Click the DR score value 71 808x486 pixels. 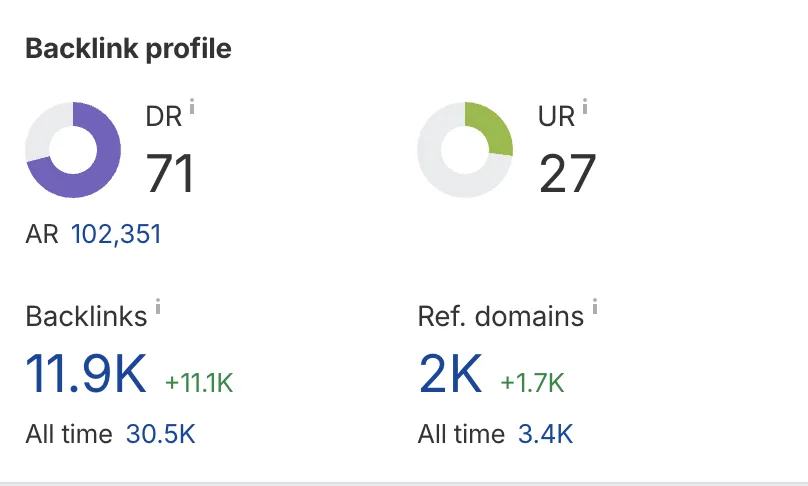(x=170, y=172)
